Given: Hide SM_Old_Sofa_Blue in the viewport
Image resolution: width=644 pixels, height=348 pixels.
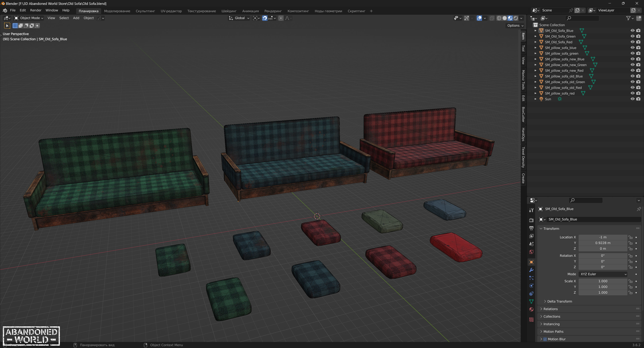Looking at the screenshot, I should pyautogui.click(x=632, y=31).
